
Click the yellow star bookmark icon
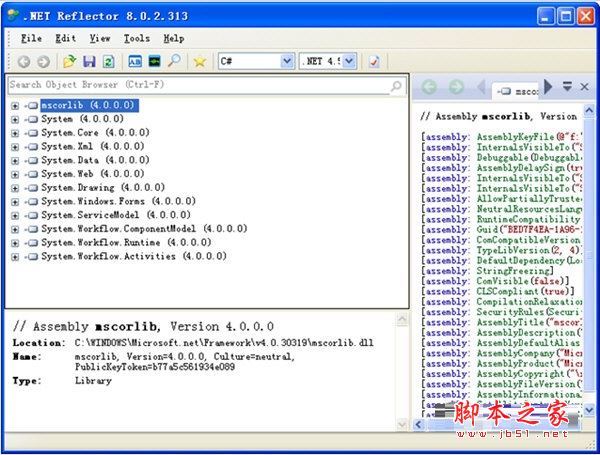click(199, 62)
